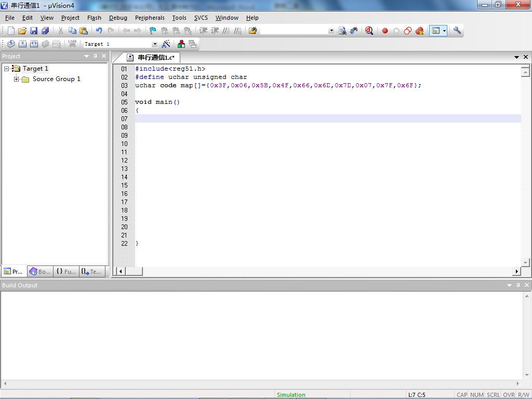Expand the Source Group 1 node
This screenshot has height=399, width=532.
click(16, 79)
